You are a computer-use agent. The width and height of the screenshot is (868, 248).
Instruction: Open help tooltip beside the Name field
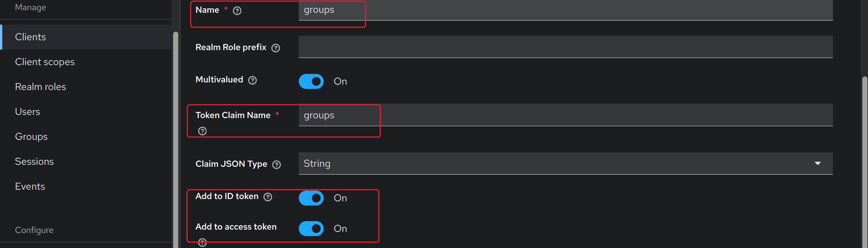click(237, 10)
